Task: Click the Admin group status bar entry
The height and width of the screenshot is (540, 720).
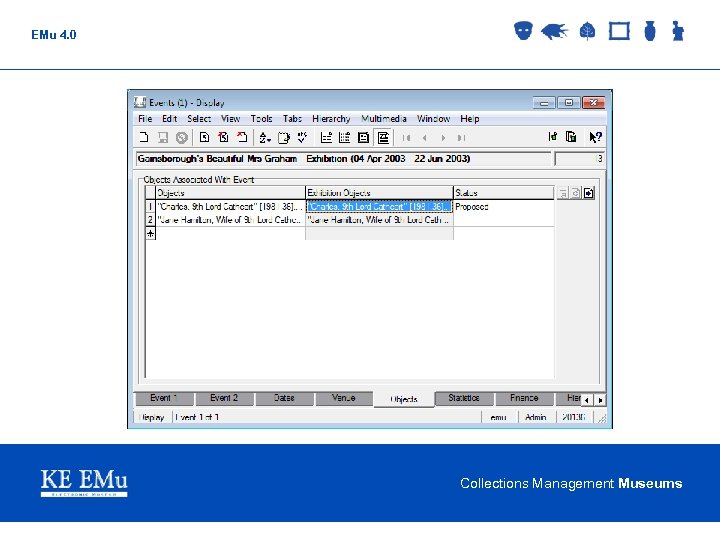Action: click(x=536, y=417)
